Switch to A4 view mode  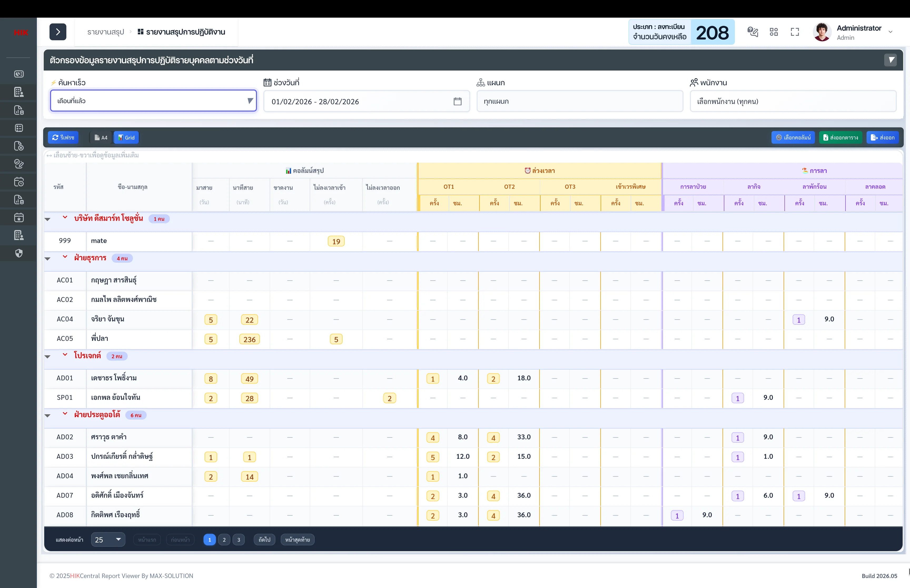[101, 137]
